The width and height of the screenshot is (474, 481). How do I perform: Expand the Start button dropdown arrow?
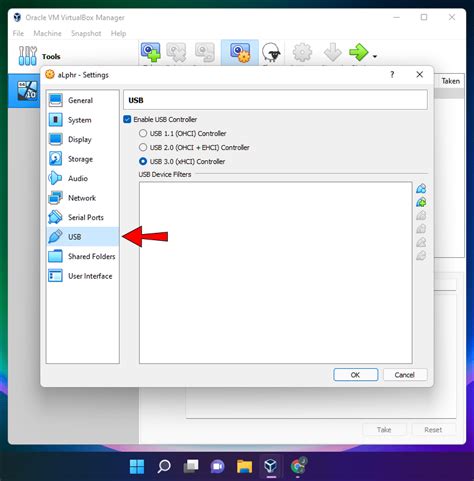[x=375, y=56]
